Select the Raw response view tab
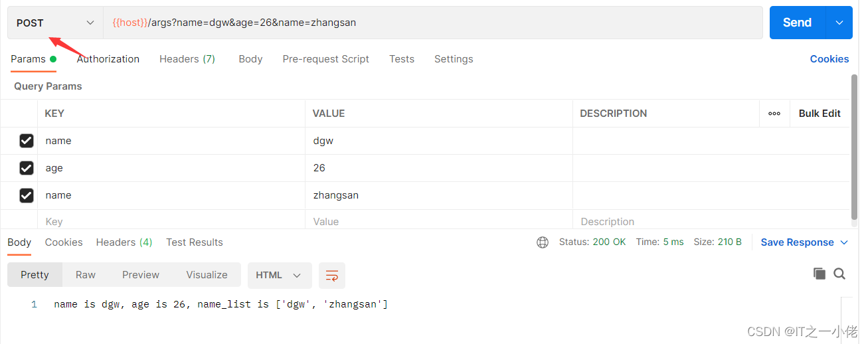The image size is (868, 344). click(86, 275)
